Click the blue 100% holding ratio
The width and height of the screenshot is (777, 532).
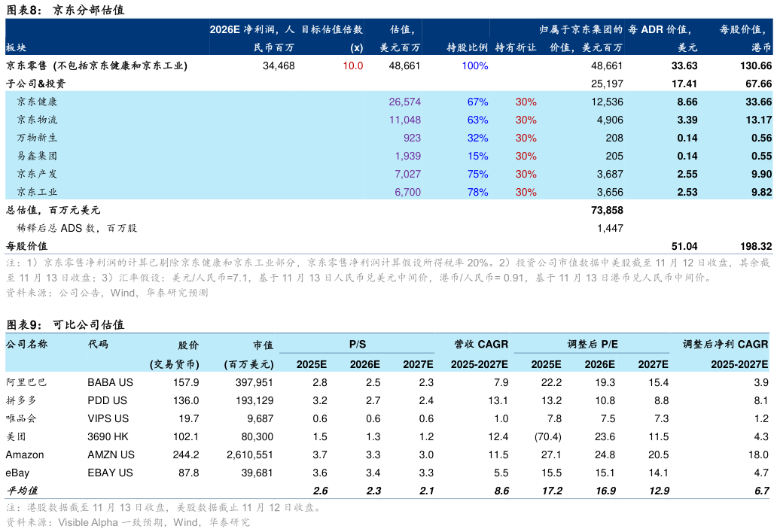click(474, 65)
